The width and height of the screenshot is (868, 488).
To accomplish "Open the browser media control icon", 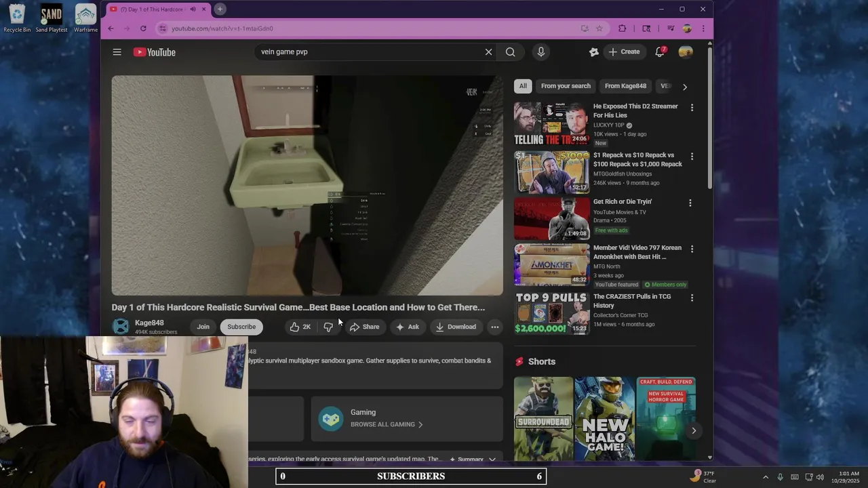I will [671, 28].
